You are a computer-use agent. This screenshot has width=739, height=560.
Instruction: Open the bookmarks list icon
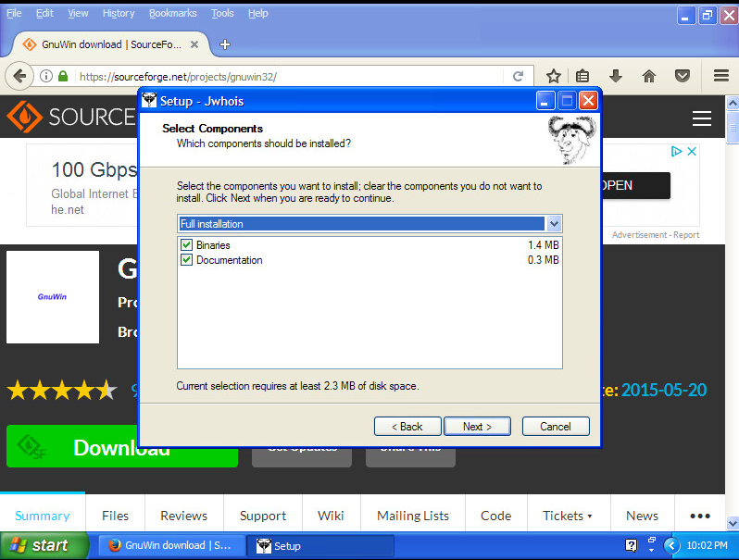(582, 76)
